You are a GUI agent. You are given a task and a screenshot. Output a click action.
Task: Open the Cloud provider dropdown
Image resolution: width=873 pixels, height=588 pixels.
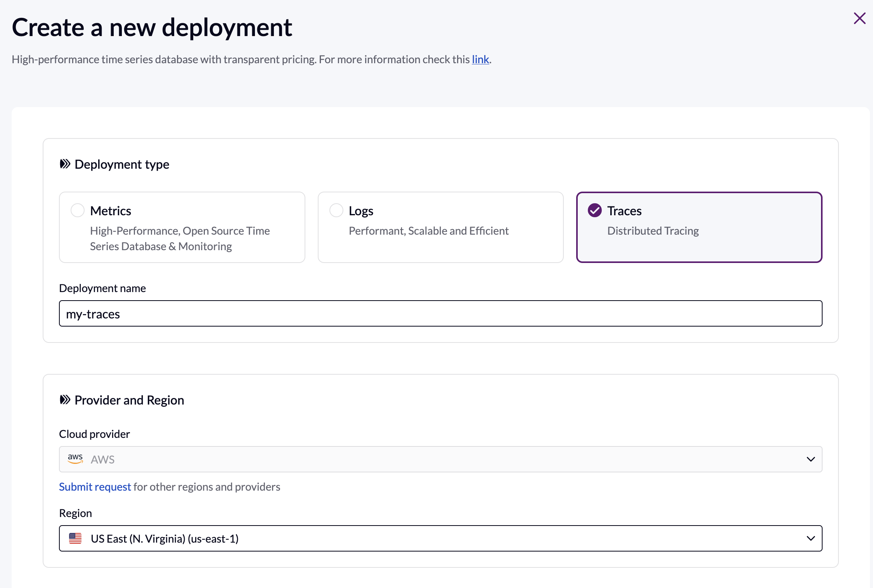(x=440, y=459)
